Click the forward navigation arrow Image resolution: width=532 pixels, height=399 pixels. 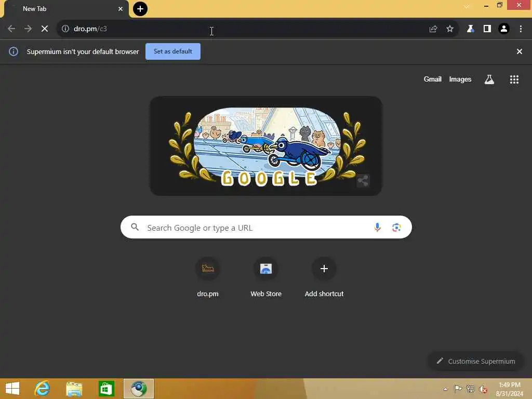28,29
